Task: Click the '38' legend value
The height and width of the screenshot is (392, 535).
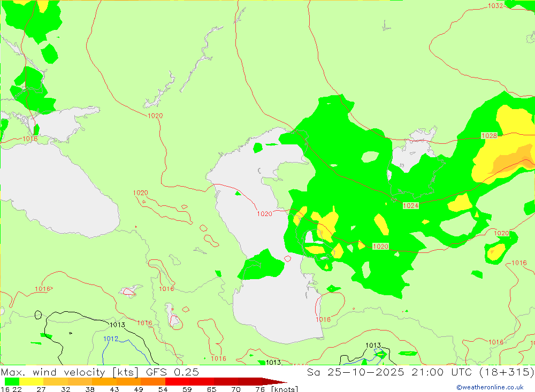Action: tap(90, 389)
